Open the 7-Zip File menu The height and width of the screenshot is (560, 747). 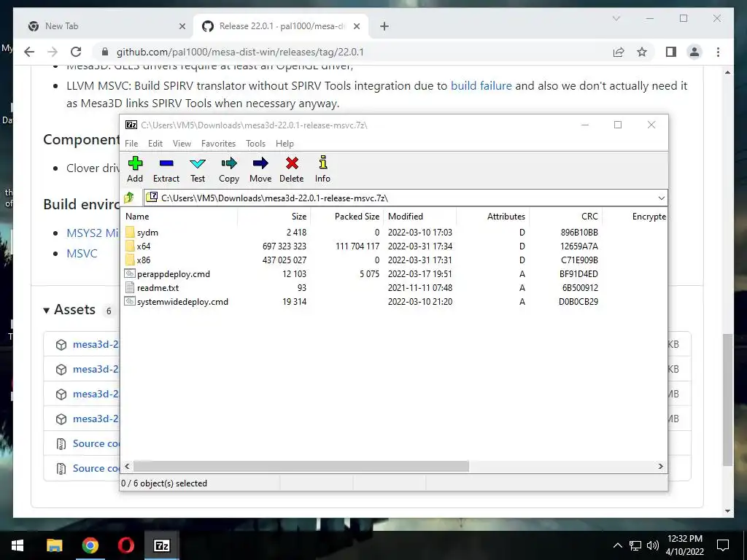(x=131, y=144)
